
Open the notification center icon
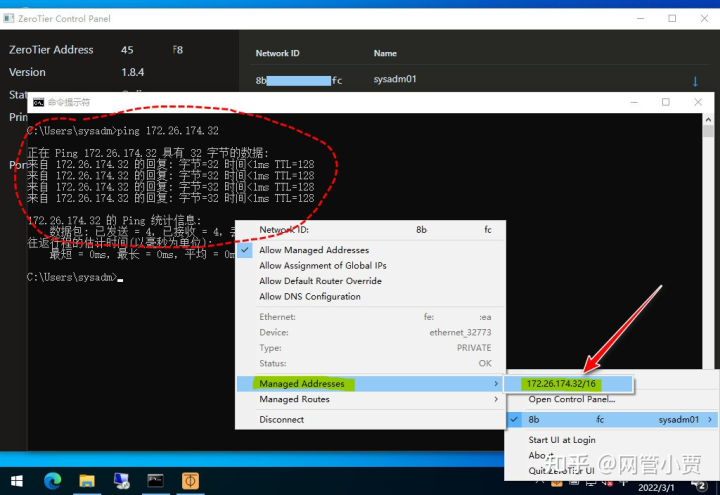pos(699,485)
